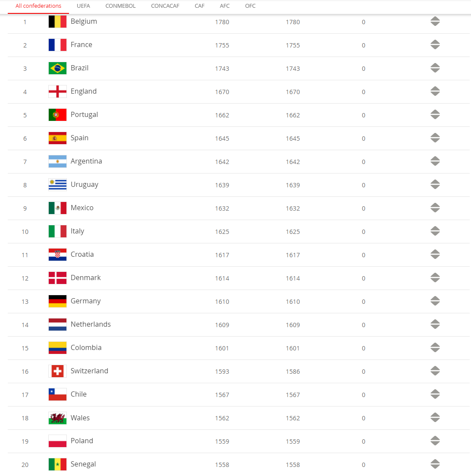Click the Senegal flag icon

point(57,464)
